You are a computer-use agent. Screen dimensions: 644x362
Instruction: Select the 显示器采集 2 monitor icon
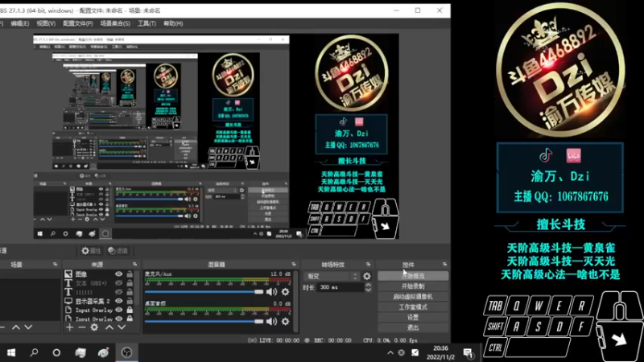(x=68, y=301)
